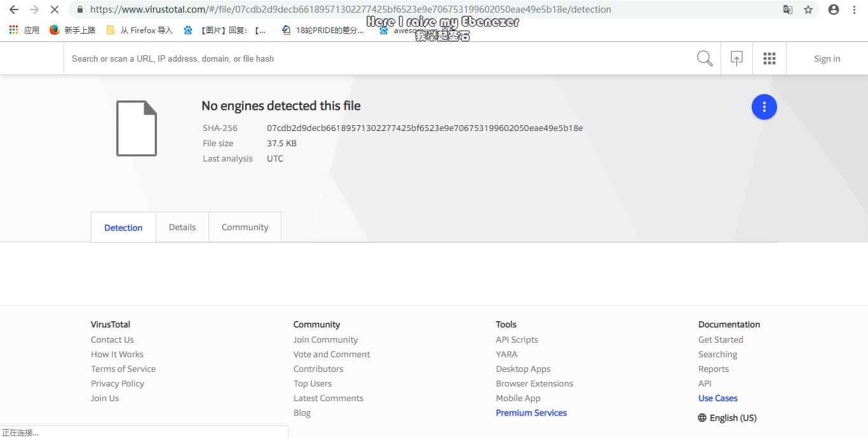Change language English (US)
Screen dimensions: 868x438
[x=733, y=418]
